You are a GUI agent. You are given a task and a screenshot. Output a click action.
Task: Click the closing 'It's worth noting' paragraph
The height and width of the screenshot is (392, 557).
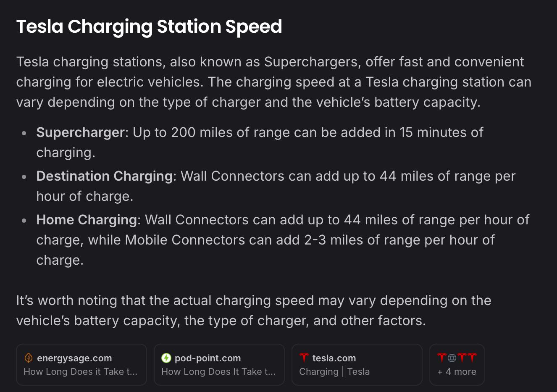(x=254, y=310)
